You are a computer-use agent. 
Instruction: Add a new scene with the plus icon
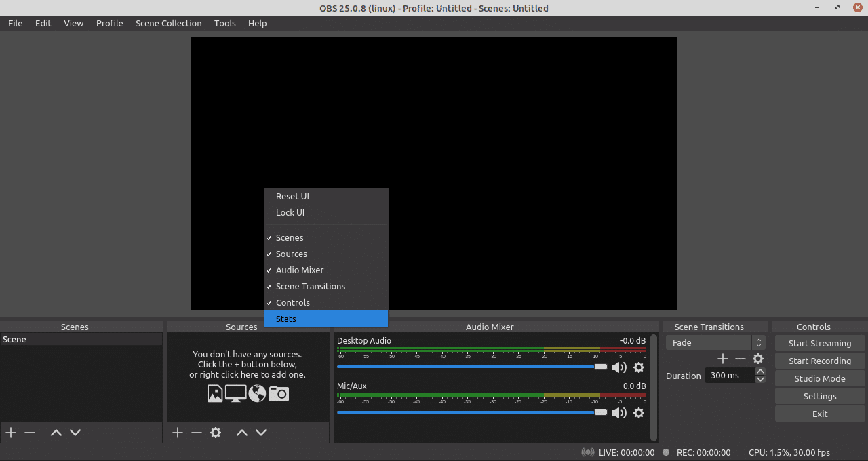(x=11, y=432)
